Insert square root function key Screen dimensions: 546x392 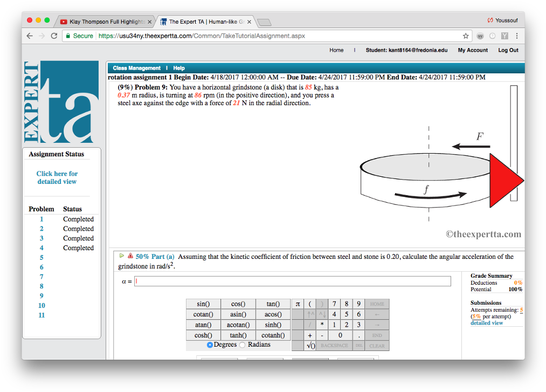coord(310,346)
